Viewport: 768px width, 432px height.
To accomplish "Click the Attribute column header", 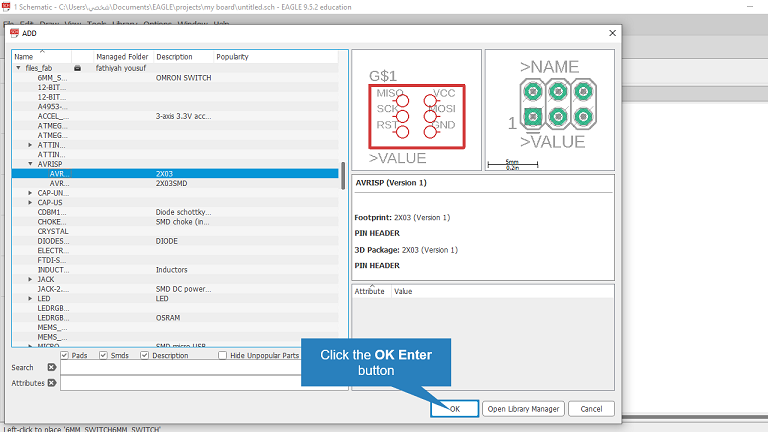I will click(372, 291).
